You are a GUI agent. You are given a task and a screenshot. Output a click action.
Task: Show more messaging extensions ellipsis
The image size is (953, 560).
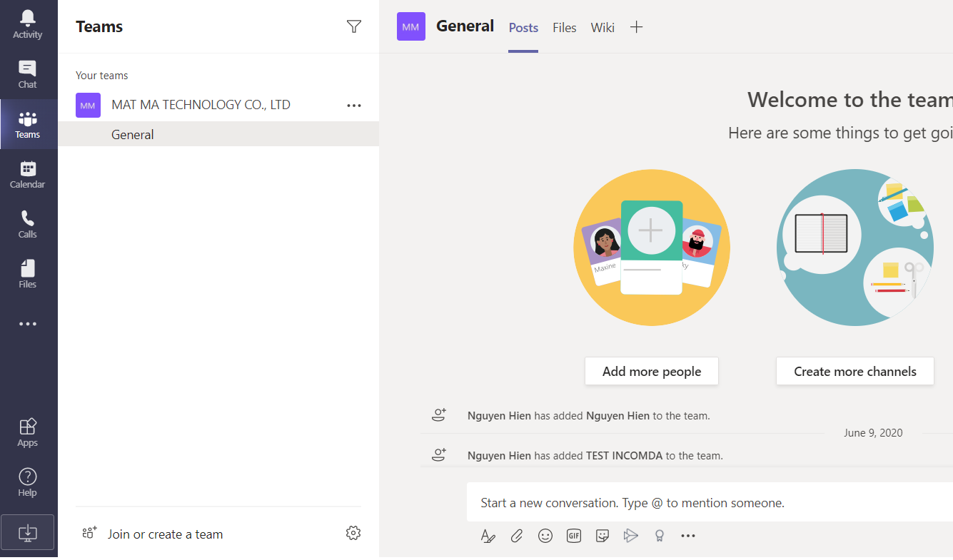[688, 536]
